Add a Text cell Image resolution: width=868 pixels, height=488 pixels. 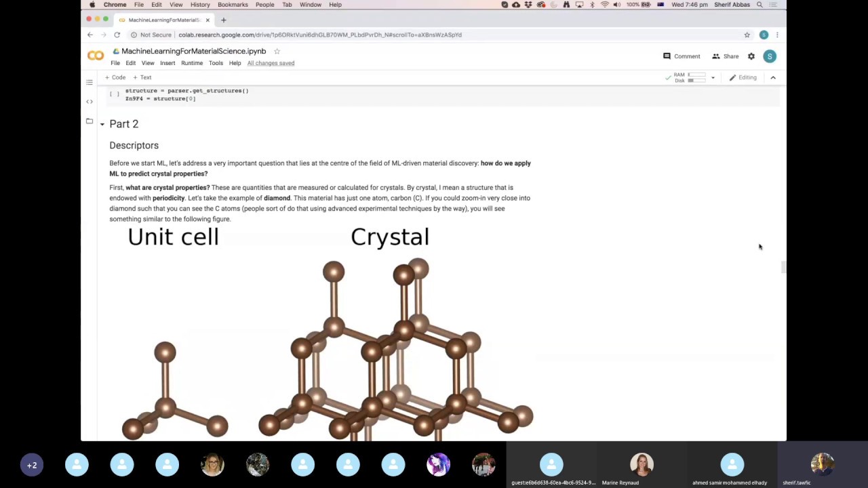142,77
